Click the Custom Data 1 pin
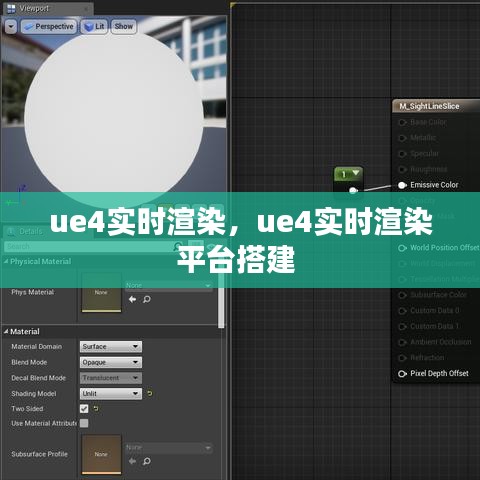This screenshot has height=480, width=480. pyautogui.click(x=402, y=327)
